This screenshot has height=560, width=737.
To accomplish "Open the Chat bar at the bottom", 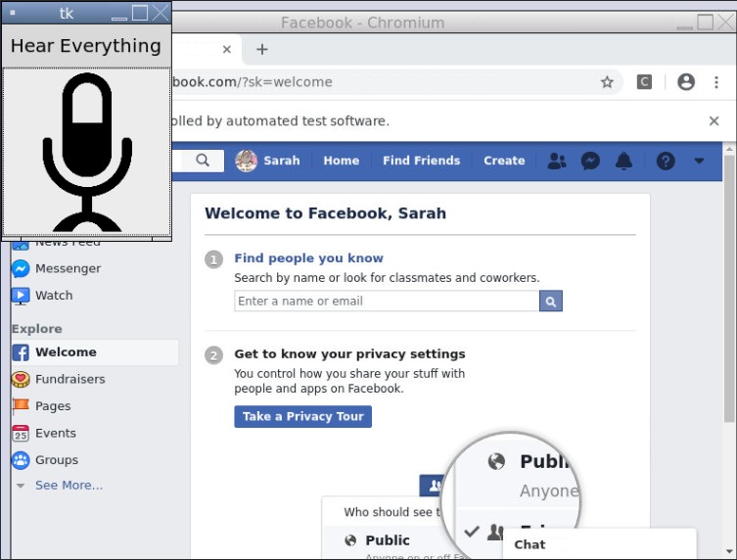I will (x=599, y=544).
